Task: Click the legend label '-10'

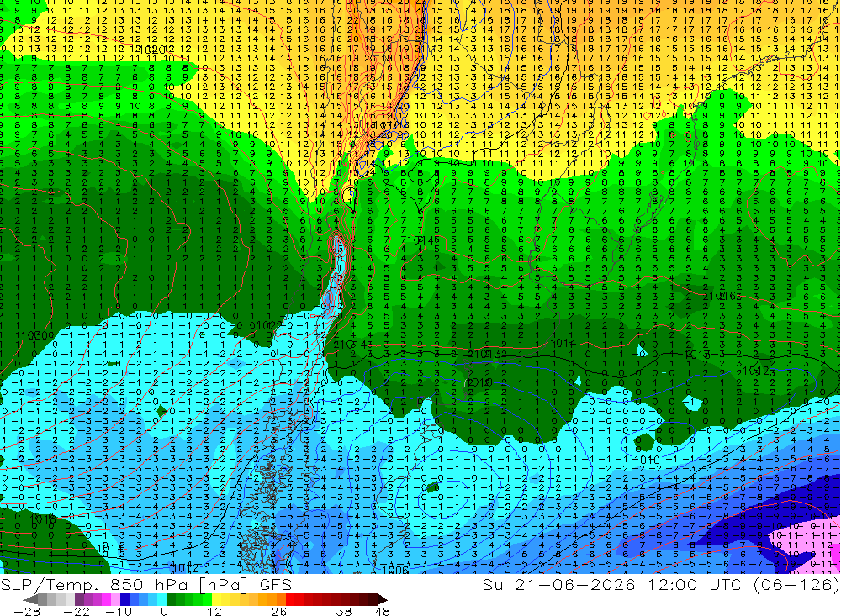Action: (x=119, y=611)
